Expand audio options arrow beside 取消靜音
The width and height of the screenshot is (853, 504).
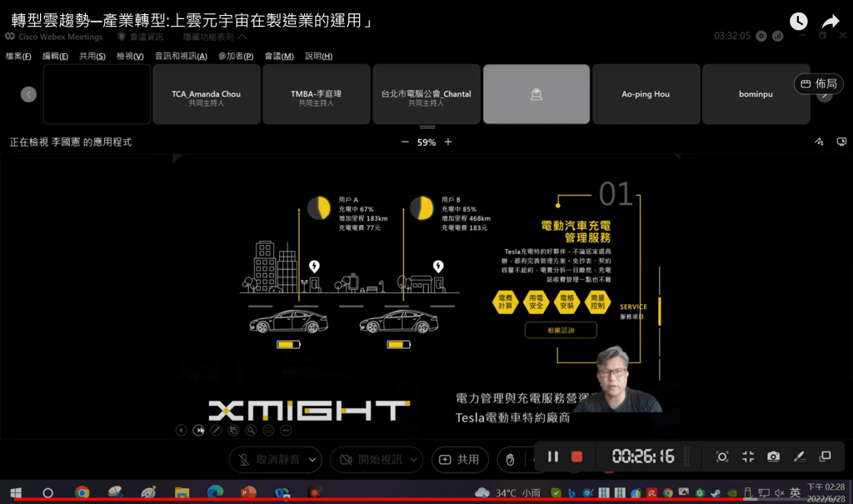312,459
